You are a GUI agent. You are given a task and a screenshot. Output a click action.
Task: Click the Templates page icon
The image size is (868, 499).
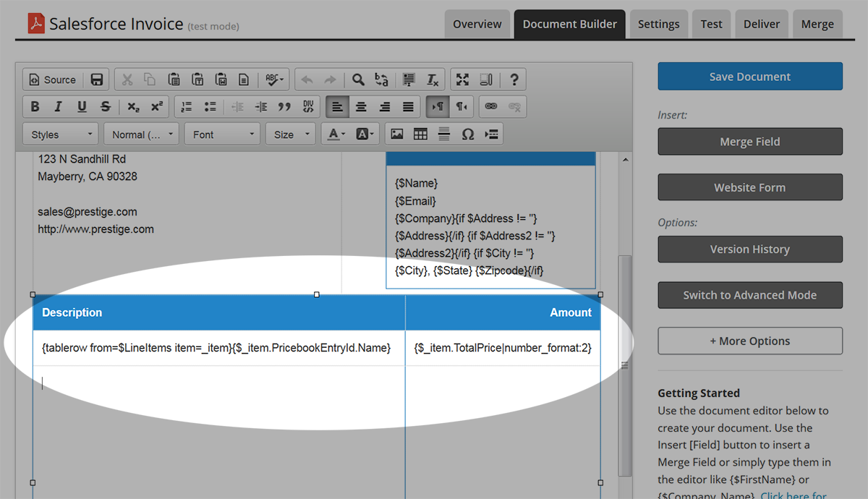point(244,80)
